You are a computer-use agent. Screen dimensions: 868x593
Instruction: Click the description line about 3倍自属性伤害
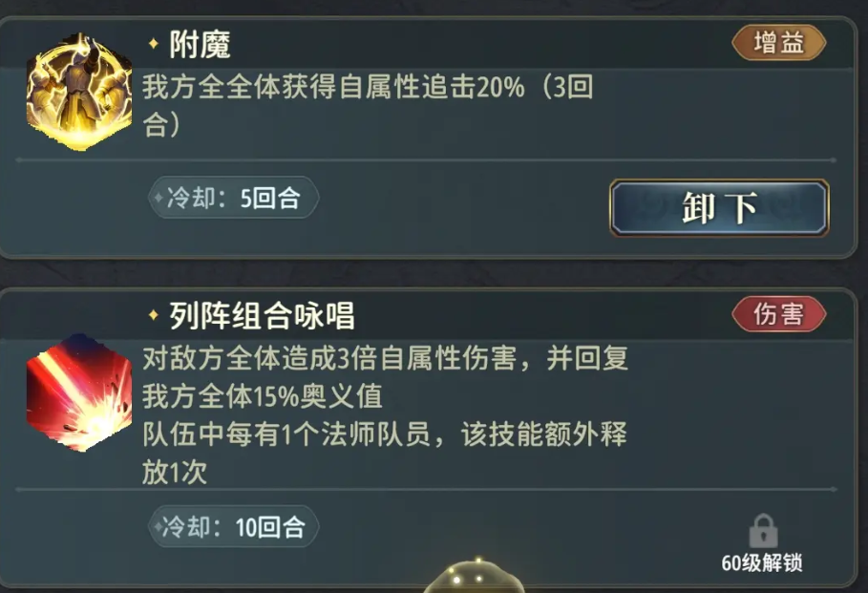385,360
